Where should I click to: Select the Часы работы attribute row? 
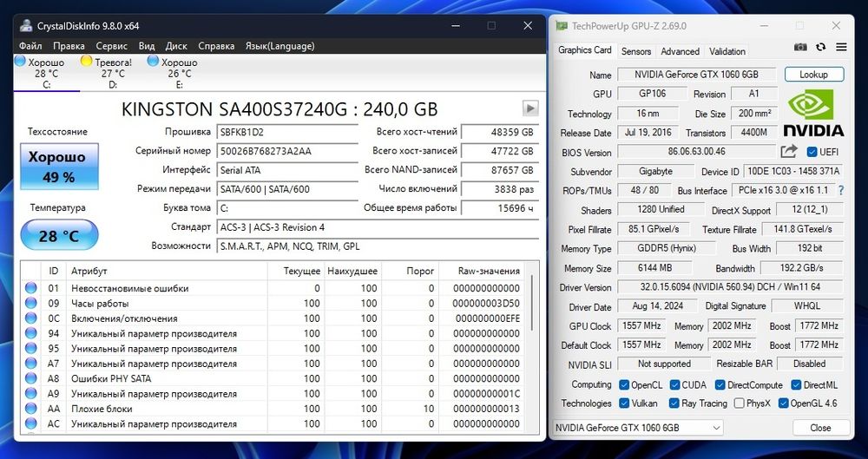click(274, 303)
